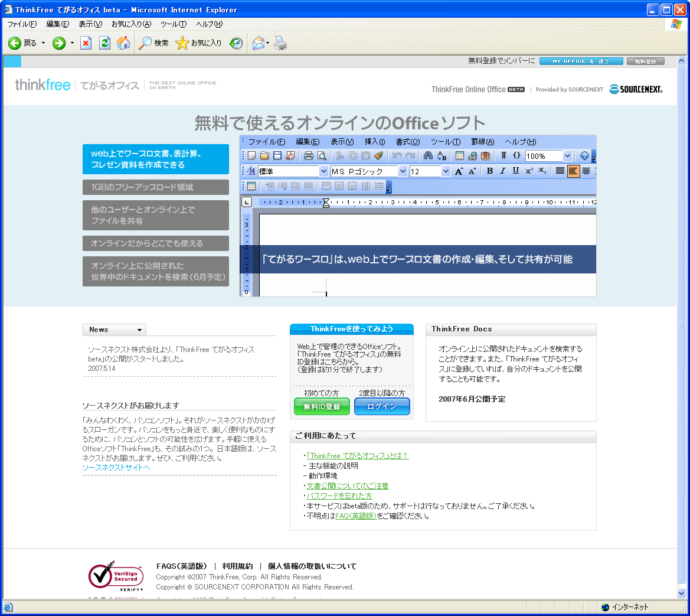The width and height of the screenshot is (690, 616).
Task: Click the styles and formatting icon
Action: click(x=251, y=171)
